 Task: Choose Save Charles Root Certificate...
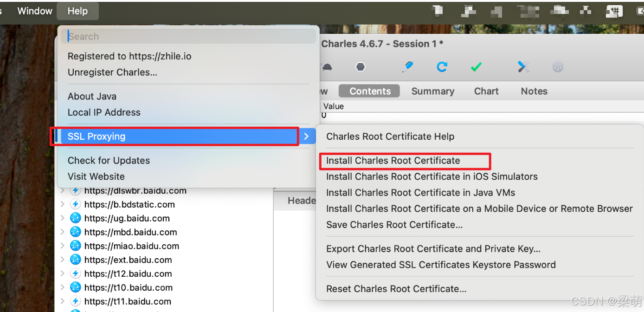394,225
